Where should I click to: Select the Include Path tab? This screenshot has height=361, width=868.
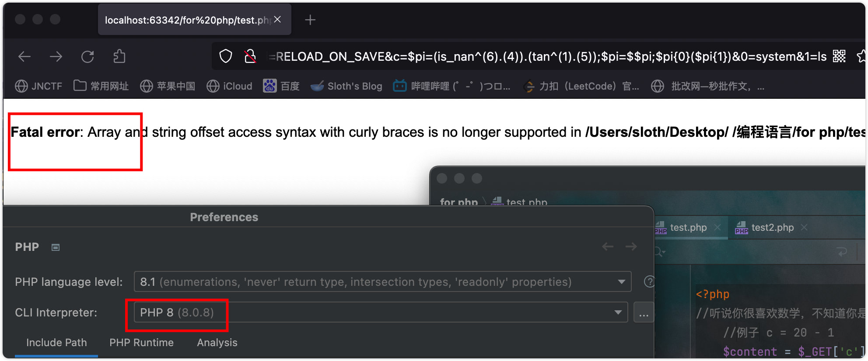pyautogui.click(x=56, y=343)
